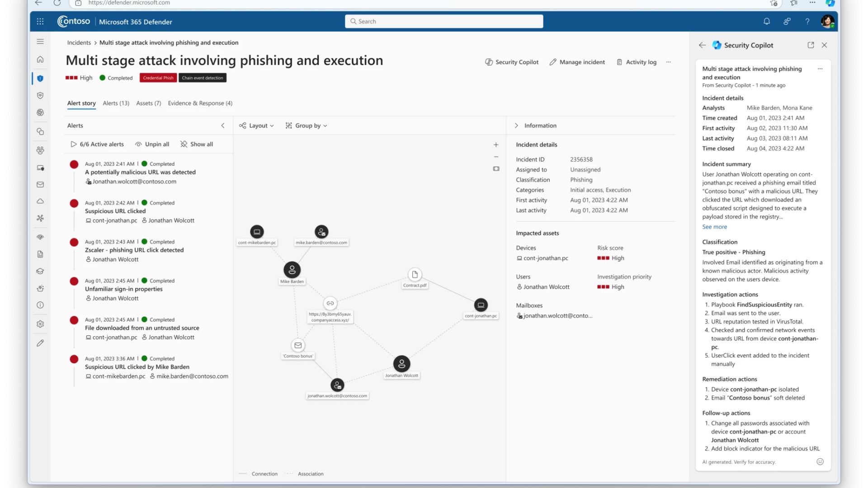The width and height of the screenshot is (868, 488).
Task: Toggle the Unpin all alerts option
Action: 152,144
